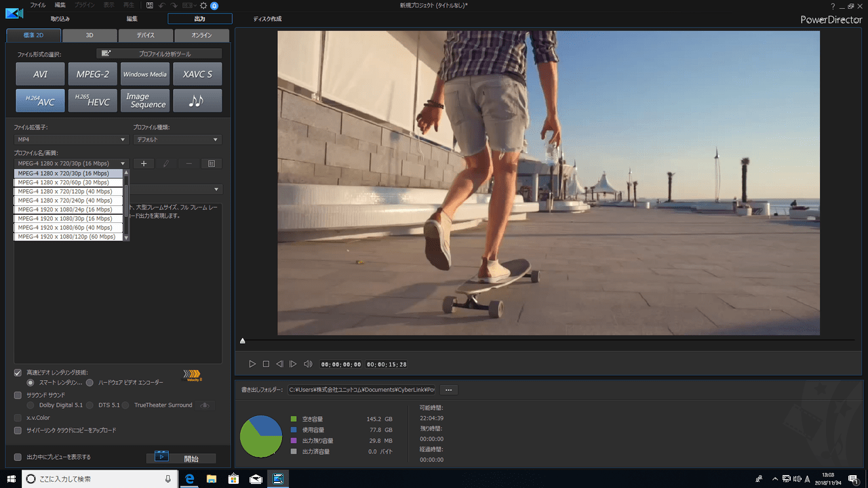
Task: Open the settings gear icon
Action: coord(203,5)
